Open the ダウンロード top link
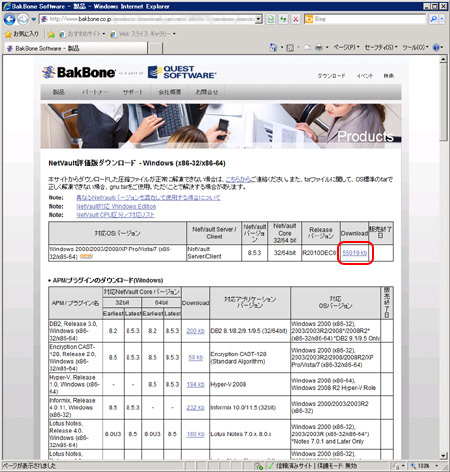 click(x=331, y=76)
